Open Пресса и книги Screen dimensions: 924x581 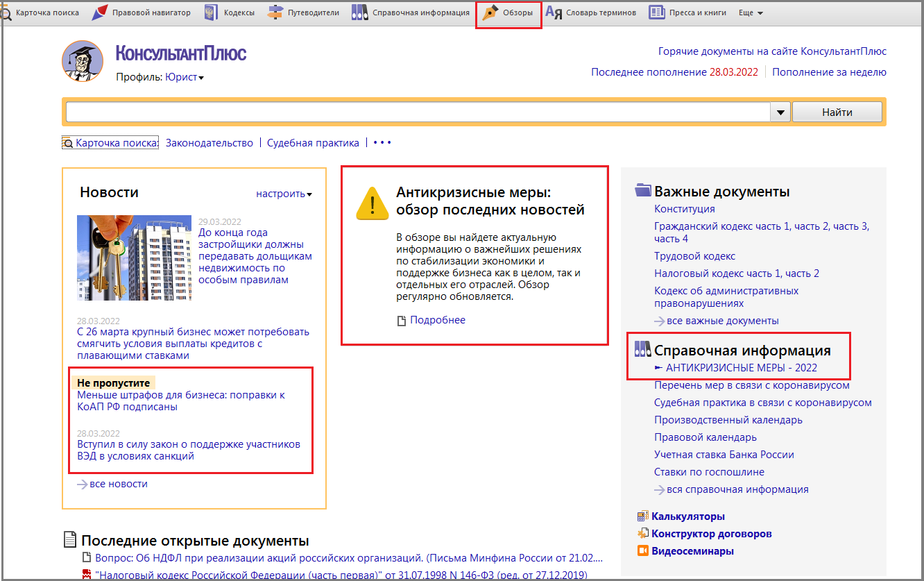point(687,12)
